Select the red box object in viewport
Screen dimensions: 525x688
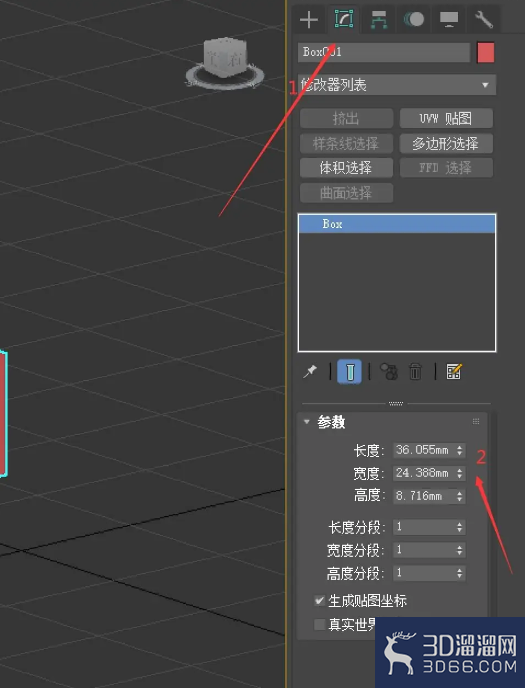(3, 414)
